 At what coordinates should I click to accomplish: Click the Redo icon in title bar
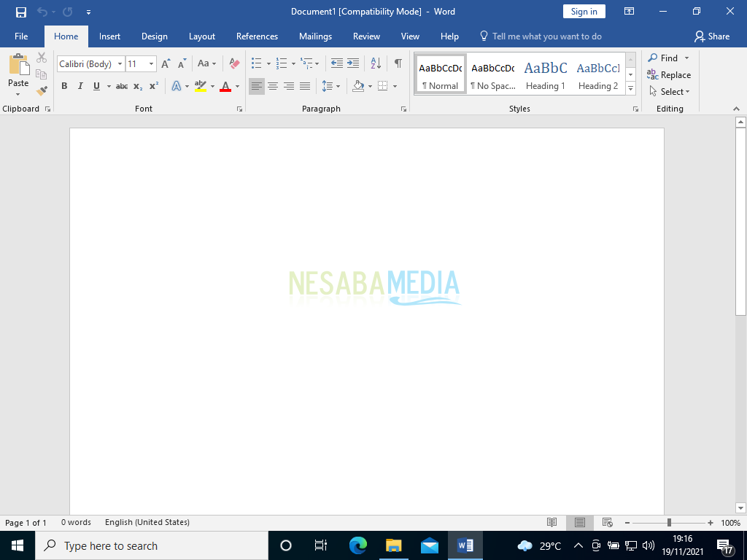[x=68, y=12]
